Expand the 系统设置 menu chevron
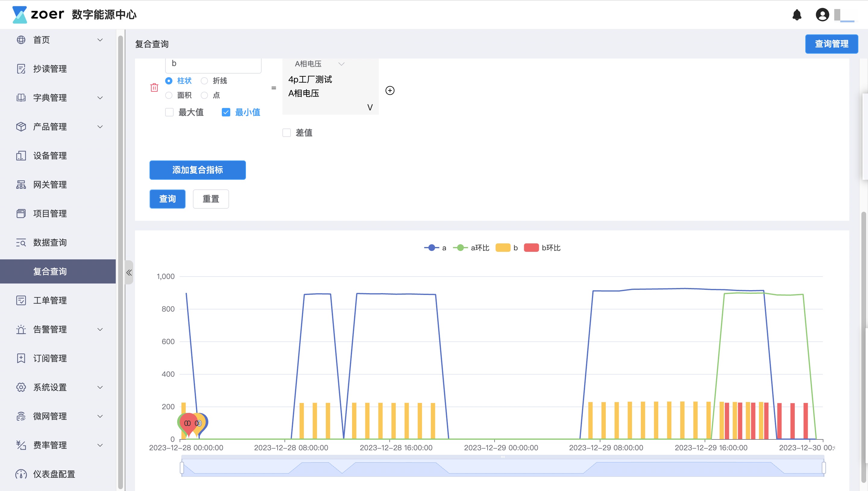868x491 pixels. pyautogui.click(x=100, y=387)
